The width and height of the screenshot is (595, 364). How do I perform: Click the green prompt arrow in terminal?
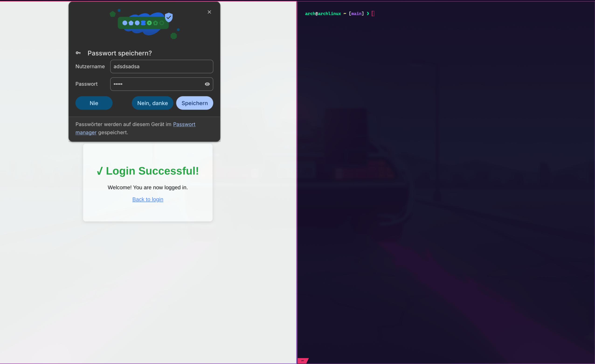point(368,14)
